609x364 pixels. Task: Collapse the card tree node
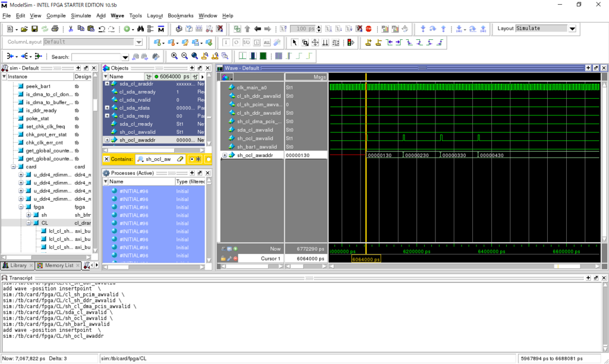[13, 167]
